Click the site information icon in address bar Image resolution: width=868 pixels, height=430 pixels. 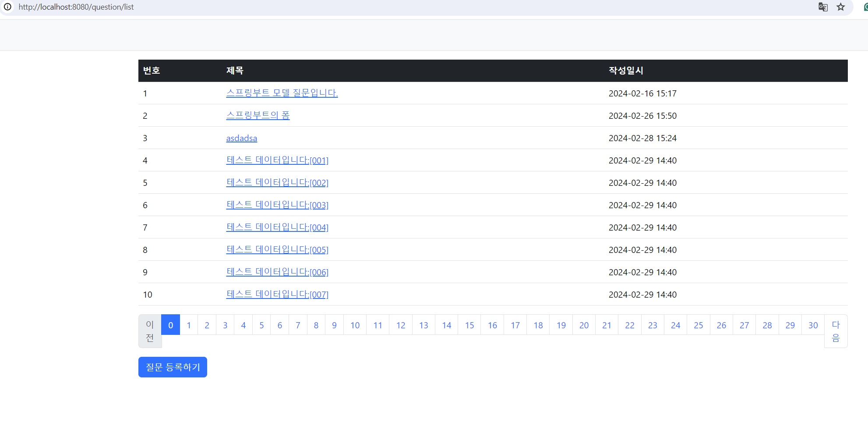pyautogui.click(x=7, y=7)
